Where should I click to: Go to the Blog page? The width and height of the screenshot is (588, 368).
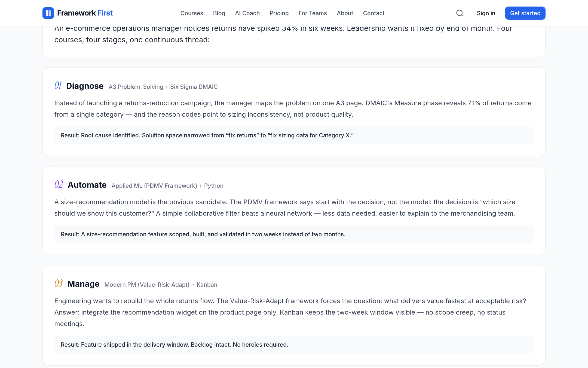(x=219, y=13)
